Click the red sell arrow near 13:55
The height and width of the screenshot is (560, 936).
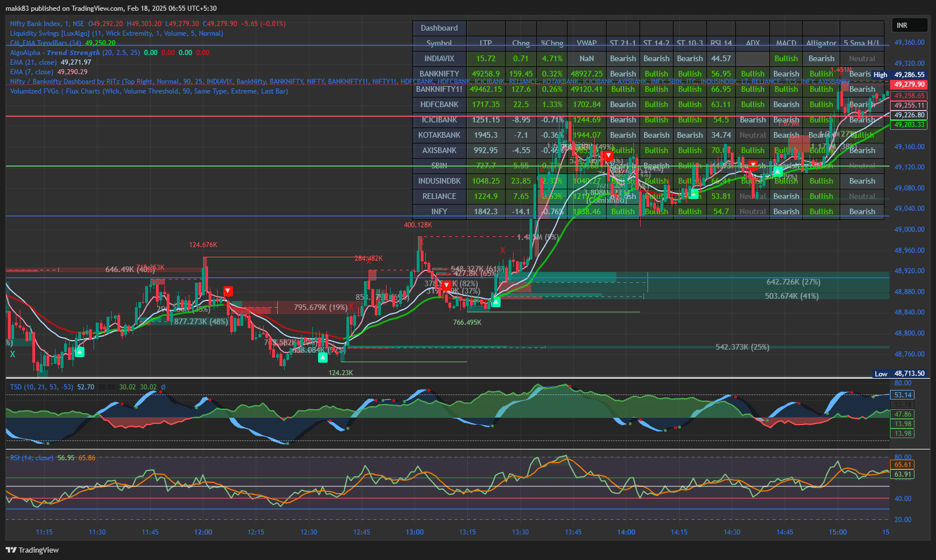pos(608,155)
